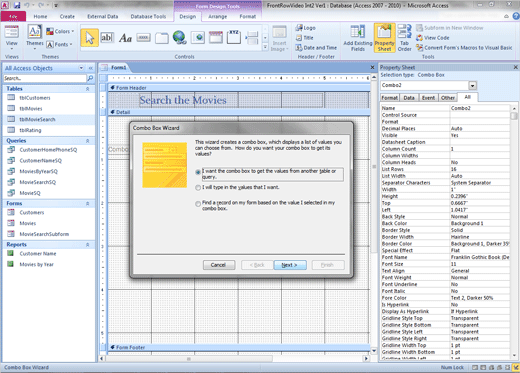520x373 pixels.
Task: Cancel the Combo Box Wizard
Action: pyautogui.click(x=219, y=265)
